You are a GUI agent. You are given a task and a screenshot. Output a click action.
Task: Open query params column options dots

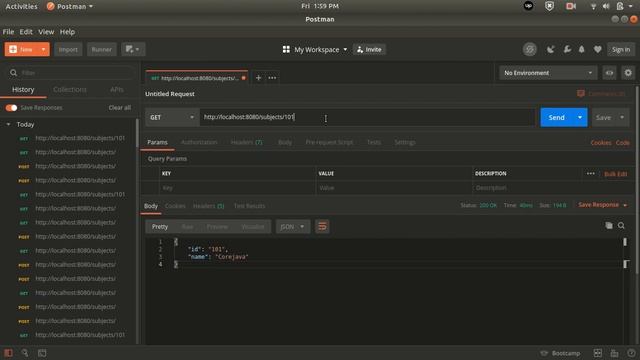(x=591, y=173)
